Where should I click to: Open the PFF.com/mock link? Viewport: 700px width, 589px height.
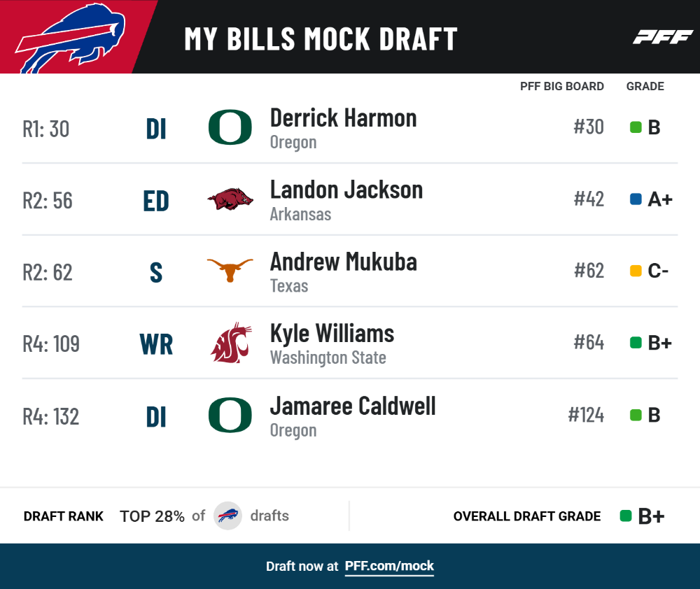pyautogui.click(x=388, y=566)
